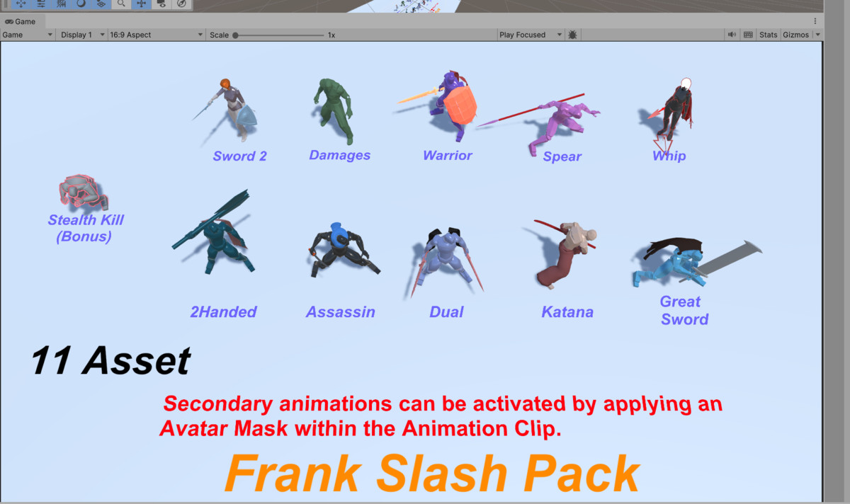The width and height of the screenshot is (850, 504).
Task: Switch to the Game tab
Action: (x=21, y=21)
